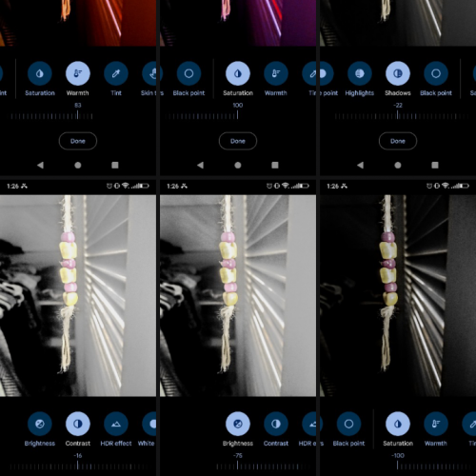Click the Saturation slider showing -100
This screenshot has height=476, width=476.
click(x=435, y=466)
